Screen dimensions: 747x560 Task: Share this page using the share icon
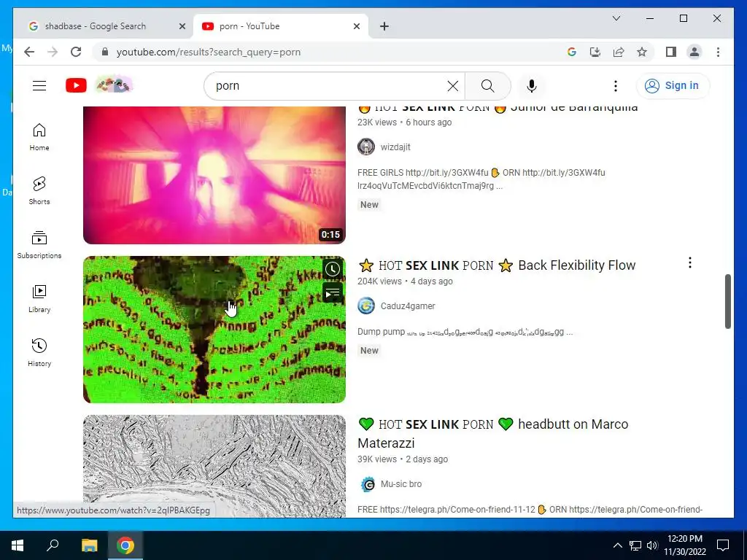619,52
